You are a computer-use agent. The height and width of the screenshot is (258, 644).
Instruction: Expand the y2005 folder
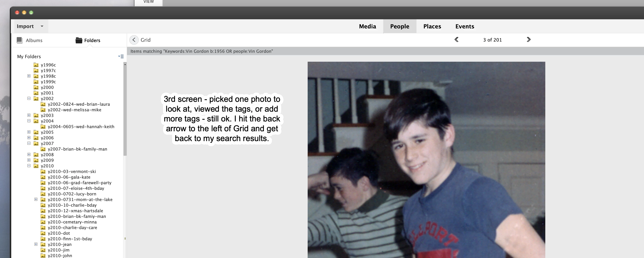(29, 132)
